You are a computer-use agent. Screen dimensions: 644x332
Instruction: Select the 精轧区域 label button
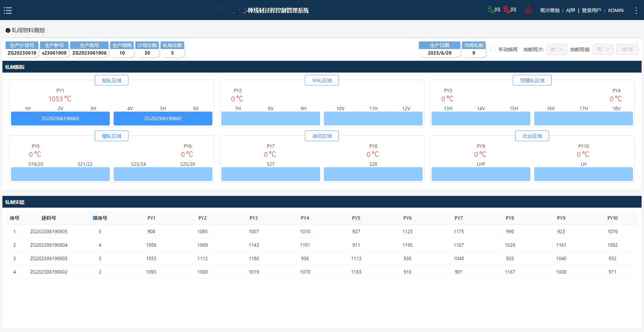pos(112,136)
